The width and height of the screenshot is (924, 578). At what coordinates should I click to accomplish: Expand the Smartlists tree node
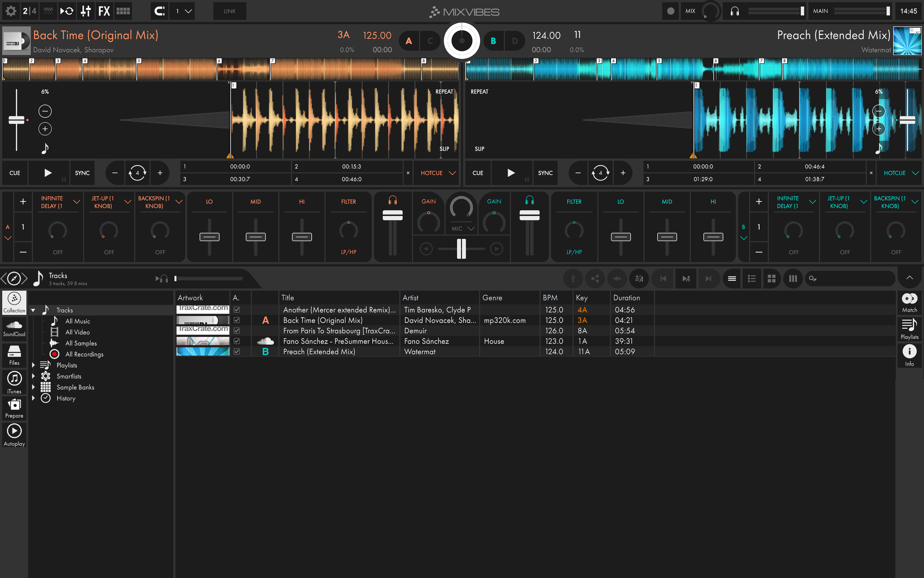(34, 376)
